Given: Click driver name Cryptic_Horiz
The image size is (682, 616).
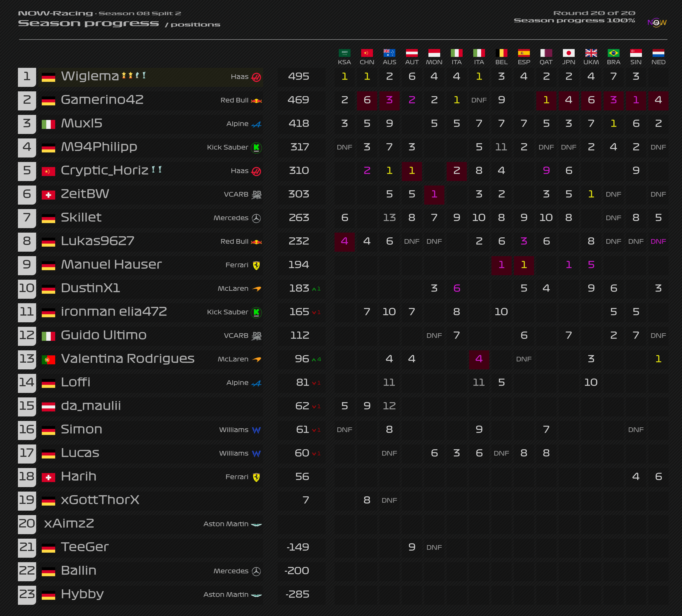Looking at the screenshot, I should click(x=104, y=170).
